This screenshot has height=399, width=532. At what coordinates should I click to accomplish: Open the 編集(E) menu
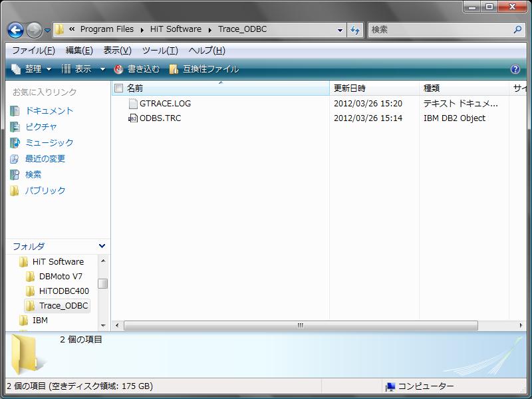[79, 51]
